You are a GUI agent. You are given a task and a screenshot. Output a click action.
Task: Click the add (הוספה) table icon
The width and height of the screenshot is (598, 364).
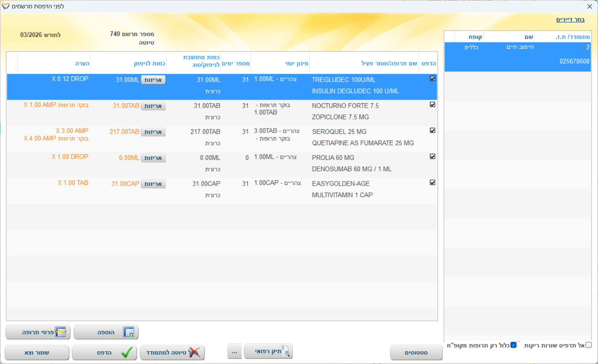(128, 332)
